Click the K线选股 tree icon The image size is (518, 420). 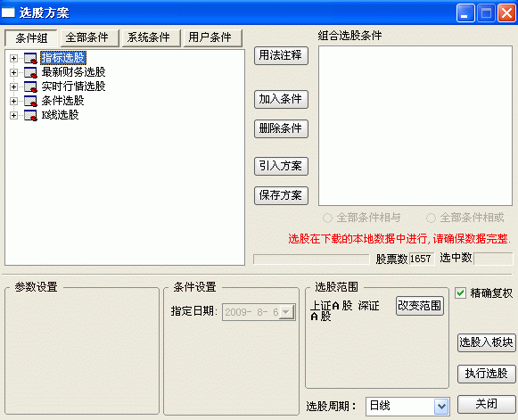(x=30, y=115)
